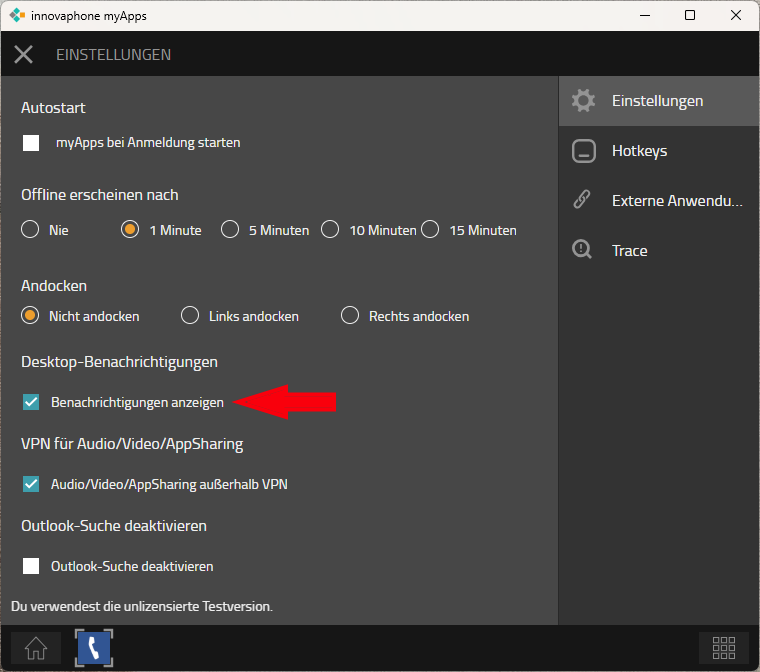
Task: Select 15 Minuten radio button
Action: click(431, 230)
